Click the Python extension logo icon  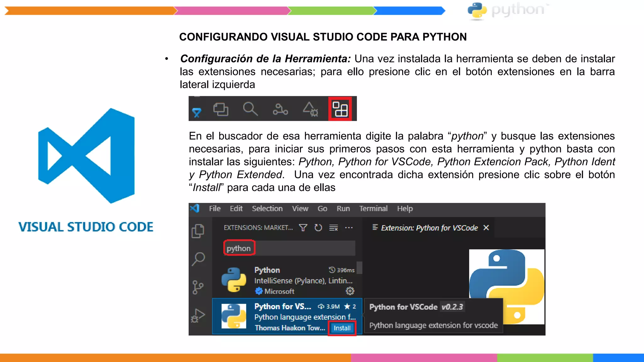pos(234,280)
